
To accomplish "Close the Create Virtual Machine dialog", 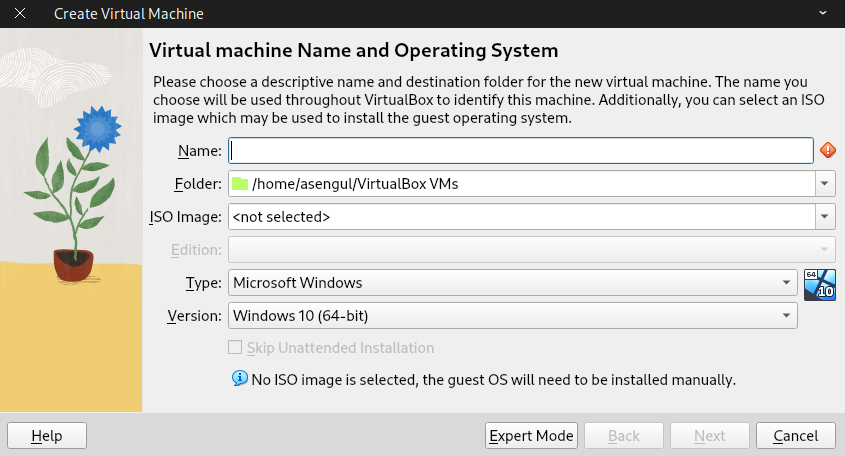I will pos(20,13).
